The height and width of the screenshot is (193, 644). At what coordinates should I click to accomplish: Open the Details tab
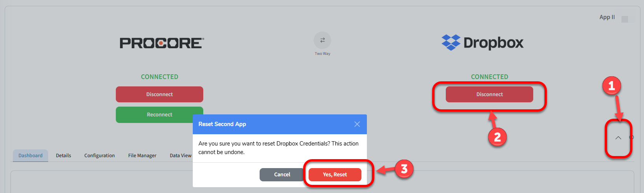click(x=63, y=156)
